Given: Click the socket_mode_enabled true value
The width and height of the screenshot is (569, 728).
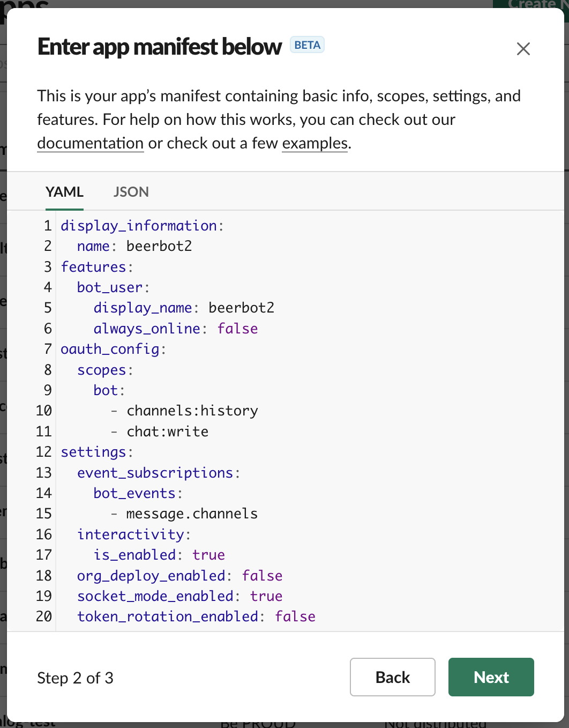Looking at the screenshot, I should (266, 596).
